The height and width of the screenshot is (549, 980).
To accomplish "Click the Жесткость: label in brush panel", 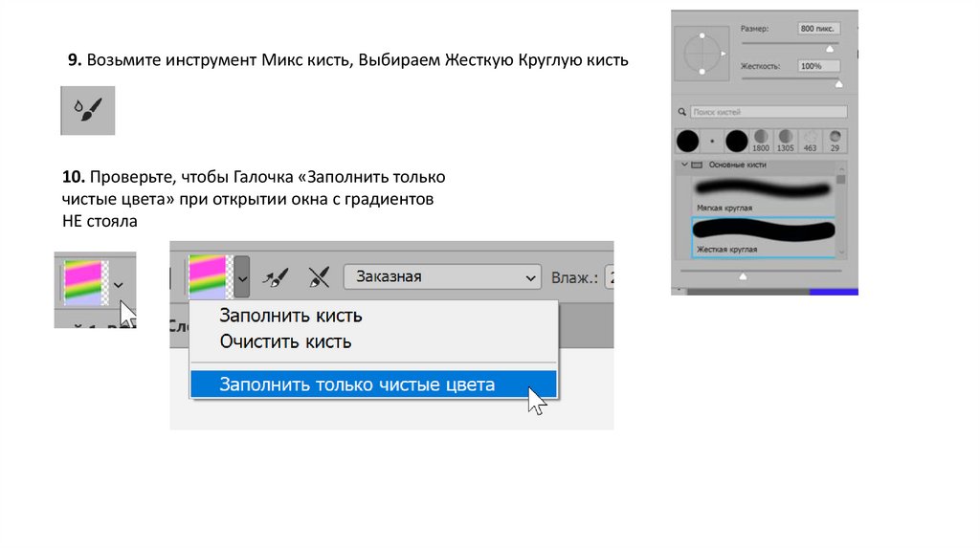I will coord(761,66).
